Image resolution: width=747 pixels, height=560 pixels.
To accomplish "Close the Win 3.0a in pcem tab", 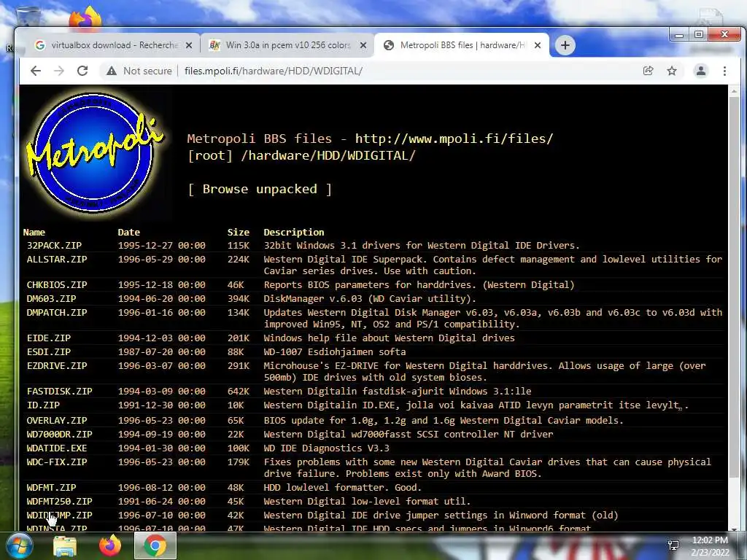I will click(x=363, y=45).
